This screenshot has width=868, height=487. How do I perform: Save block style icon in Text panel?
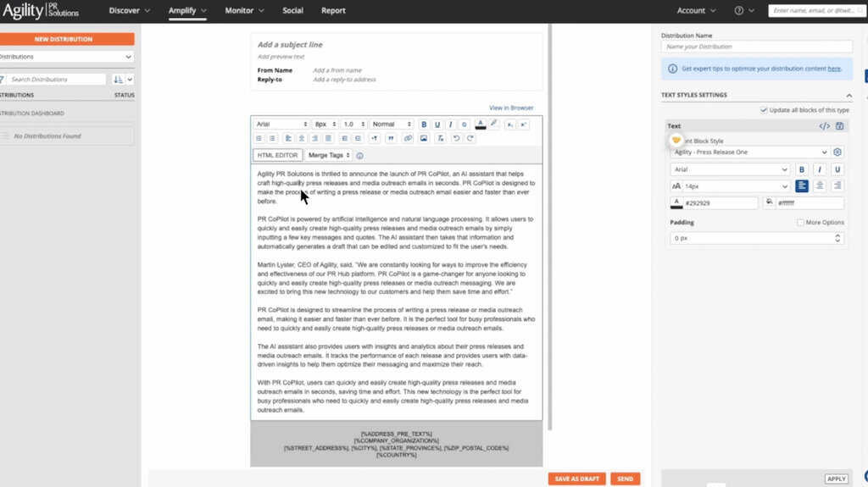tap(840, 126)
